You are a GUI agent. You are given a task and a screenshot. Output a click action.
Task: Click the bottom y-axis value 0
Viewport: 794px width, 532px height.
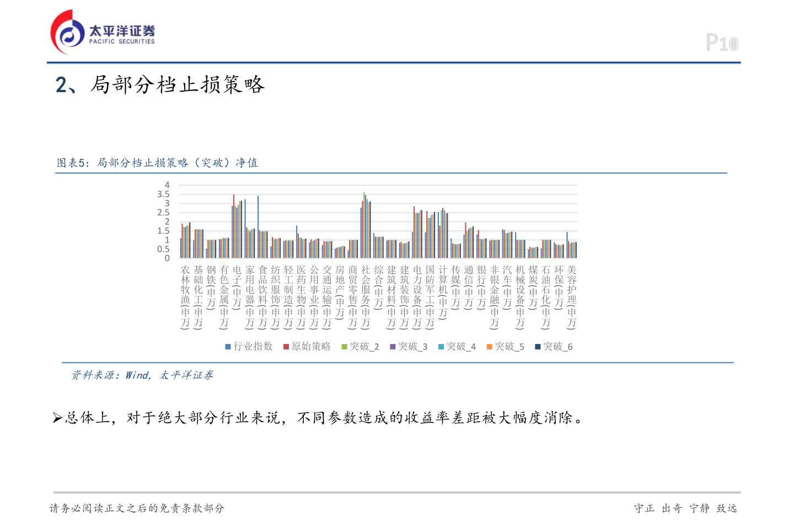(x=167, y=258)
